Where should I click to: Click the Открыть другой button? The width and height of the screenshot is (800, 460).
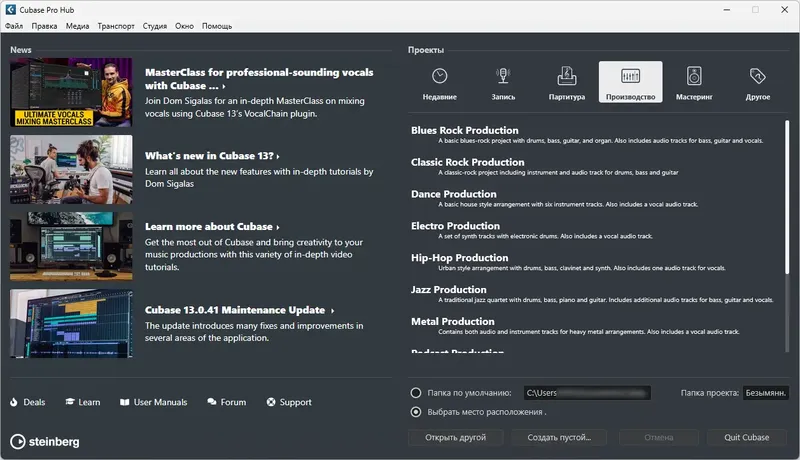coord(455,438)
